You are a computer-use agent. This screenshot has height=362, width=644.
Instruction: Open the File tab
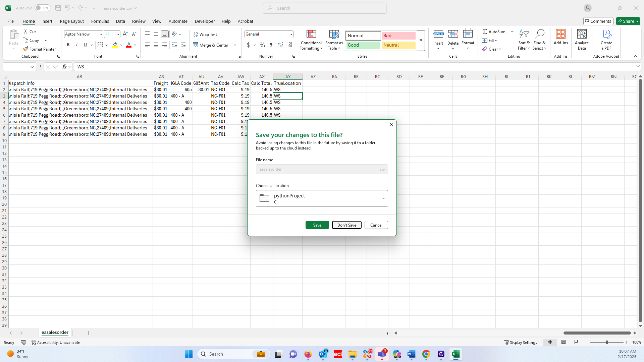[10, 21]
